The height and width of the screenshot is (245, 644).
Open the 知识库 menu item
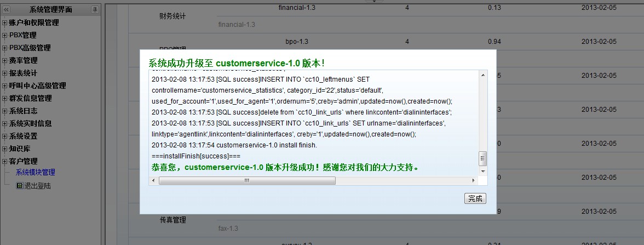coord(20,149)
